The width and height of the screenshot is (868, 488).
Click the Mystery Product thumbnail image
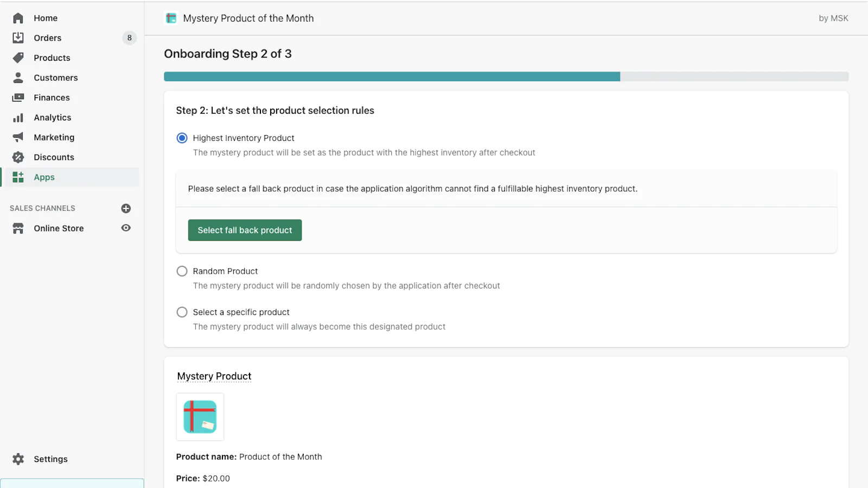tap(200, 417)
